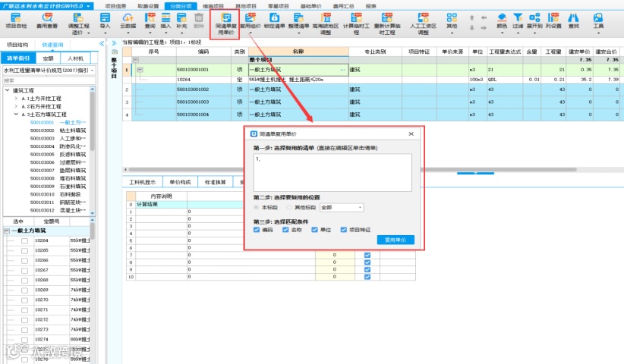Switch to 取费设置 tab
Viewport: 624px width, 364px height.
[148, 6]
